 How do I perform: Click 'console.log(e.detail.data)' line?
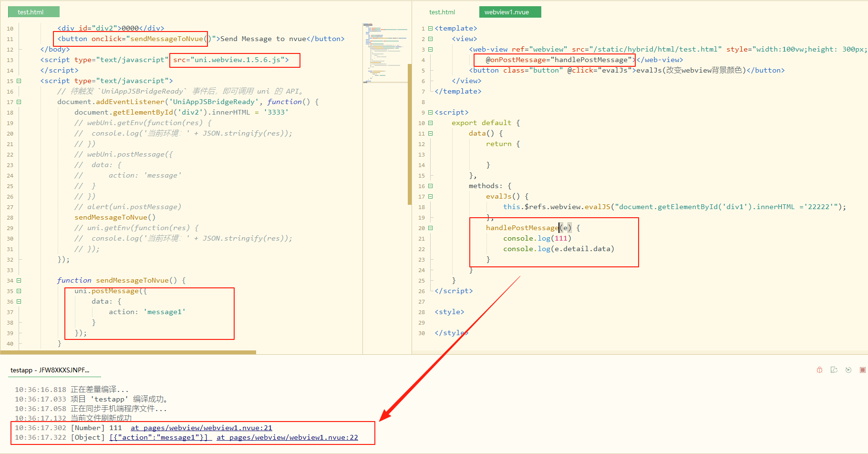click(558, 249)
